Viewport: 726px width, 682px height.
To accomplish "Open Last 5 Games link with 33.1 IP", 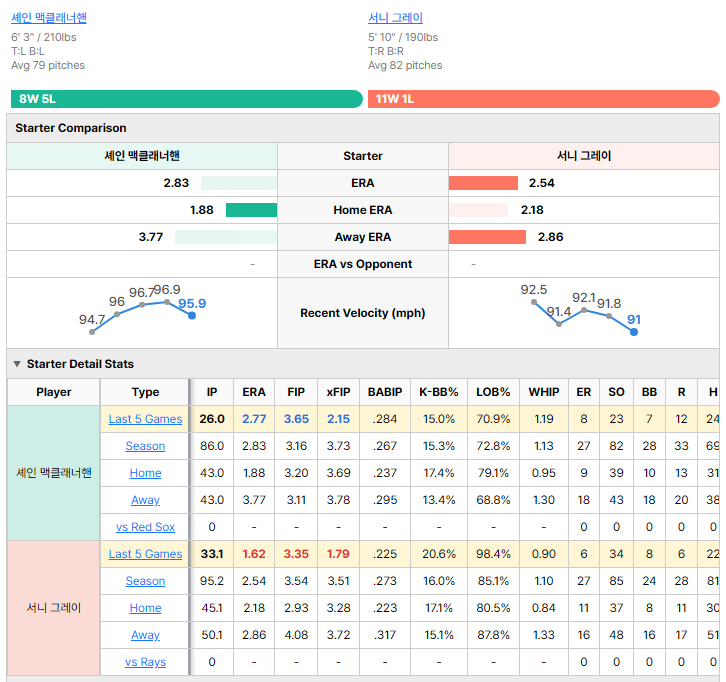I will pos(145,554).
